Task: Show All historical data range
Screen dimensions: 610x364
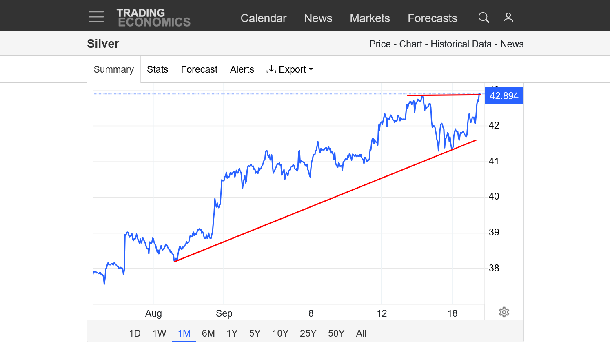Action: click(361, 333)
